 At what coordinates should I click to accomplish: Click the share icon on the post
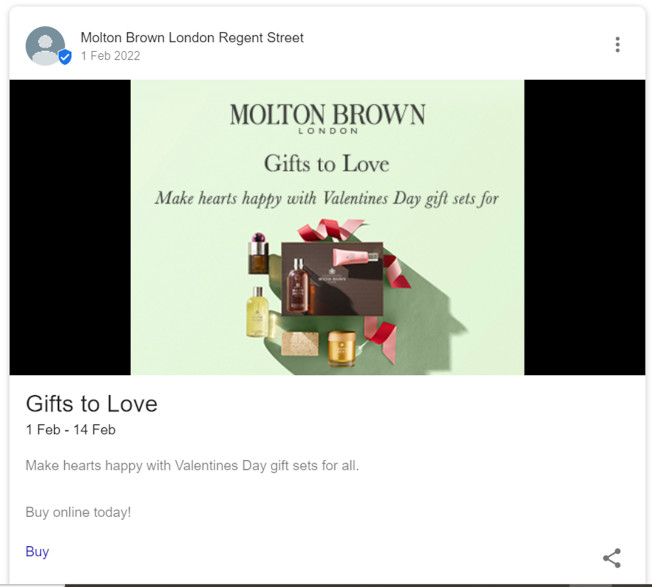pos(612,558)
